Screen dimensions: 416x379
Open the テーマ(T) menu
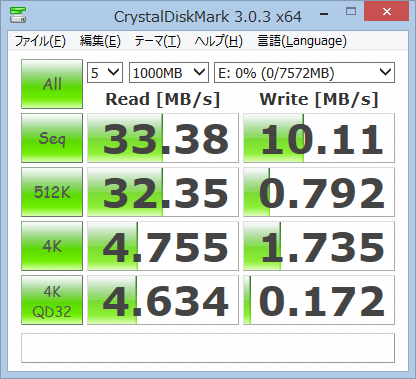157,41
